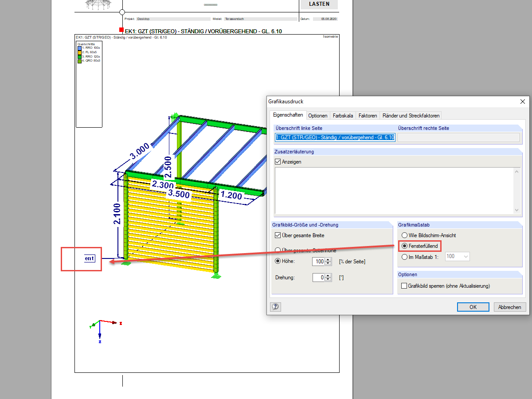
Task: Click the 2.300 dimension label
Action: click(x=164, y=184)
